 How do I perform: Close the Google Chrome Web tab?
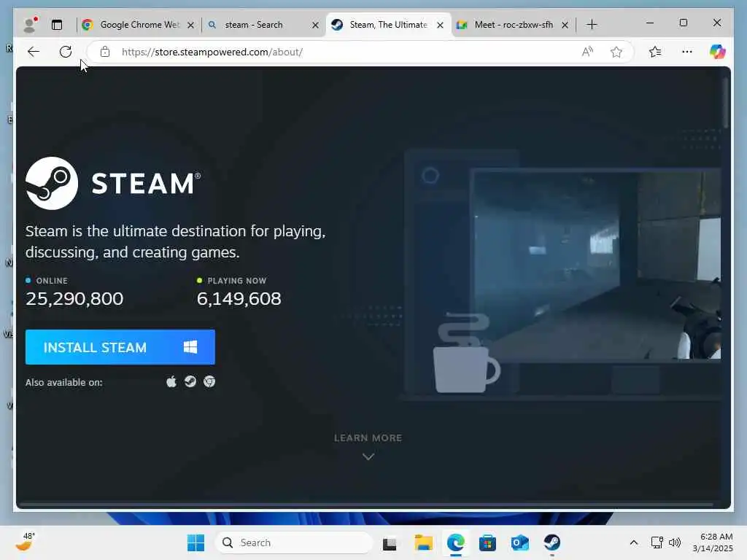click(190, 25)
